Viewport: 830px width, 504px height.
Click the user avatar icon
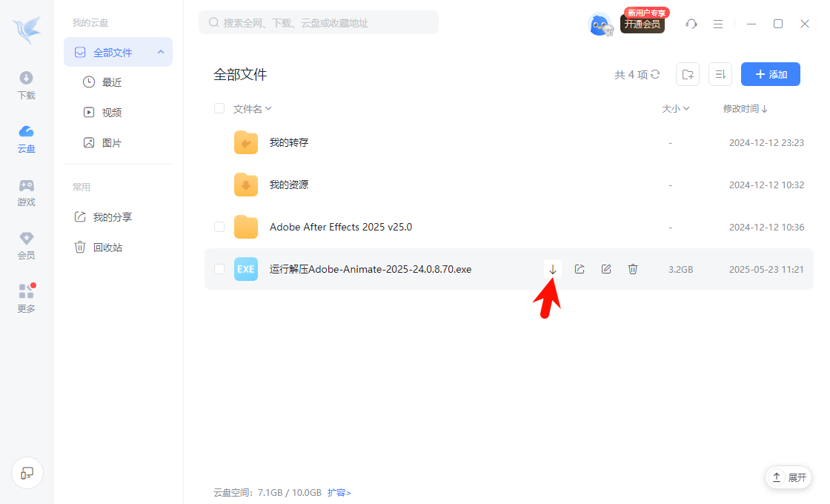600,24
